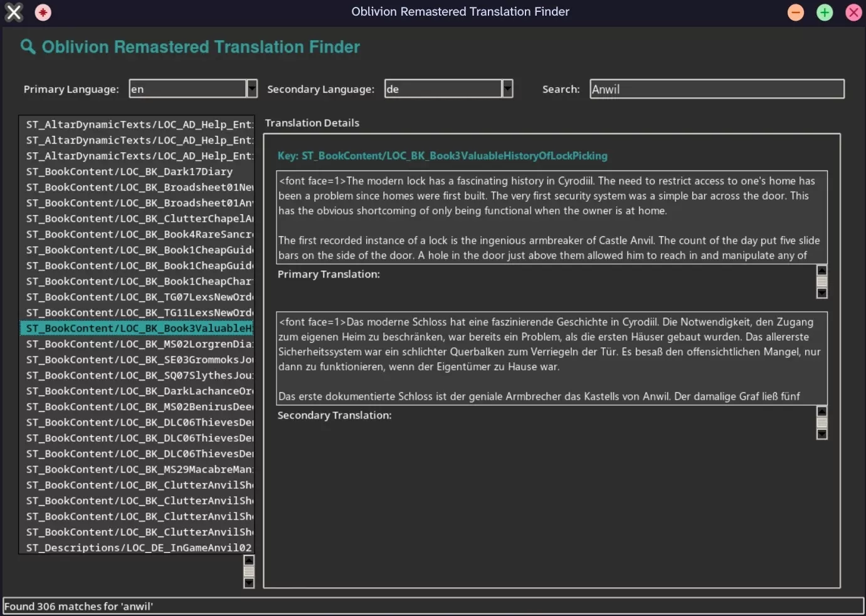Click the results list scrollbar down arrow

[249, 583]
